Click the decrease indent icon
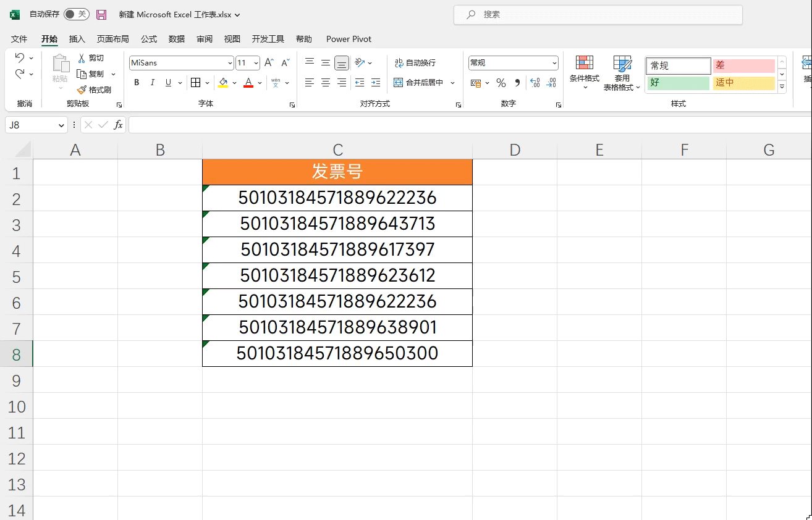The width and height of the screenshot is (812, 520). click(x=360, y=82)
